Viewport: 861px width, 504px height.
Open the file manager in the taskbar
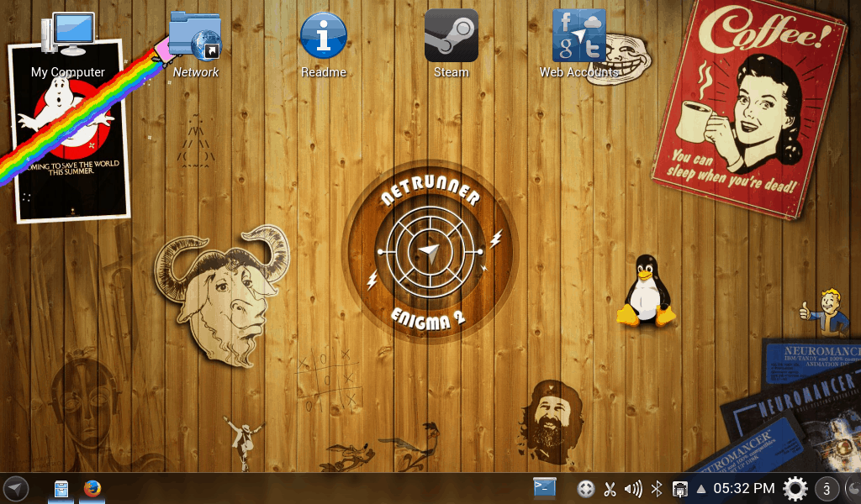coord(61,488)
